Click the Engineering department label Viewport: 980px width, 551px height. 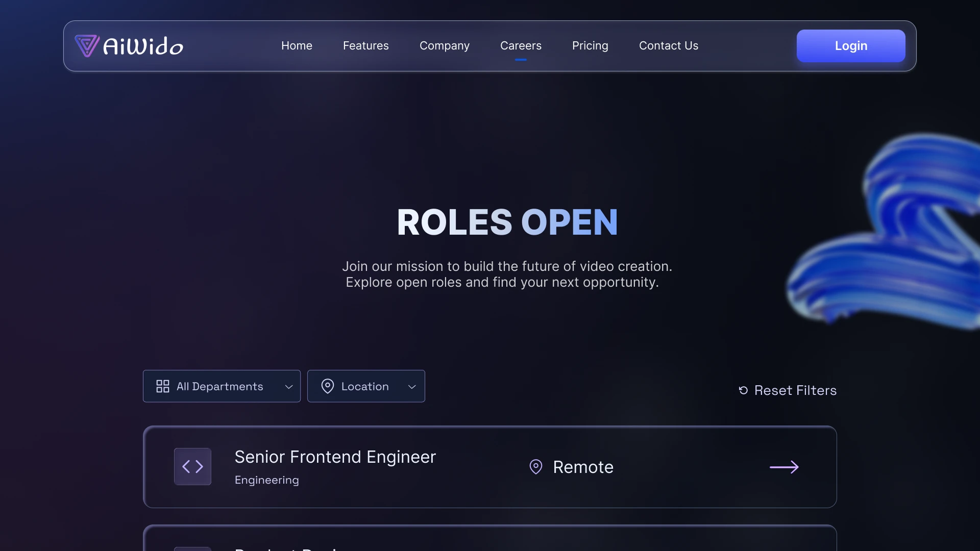267,480
